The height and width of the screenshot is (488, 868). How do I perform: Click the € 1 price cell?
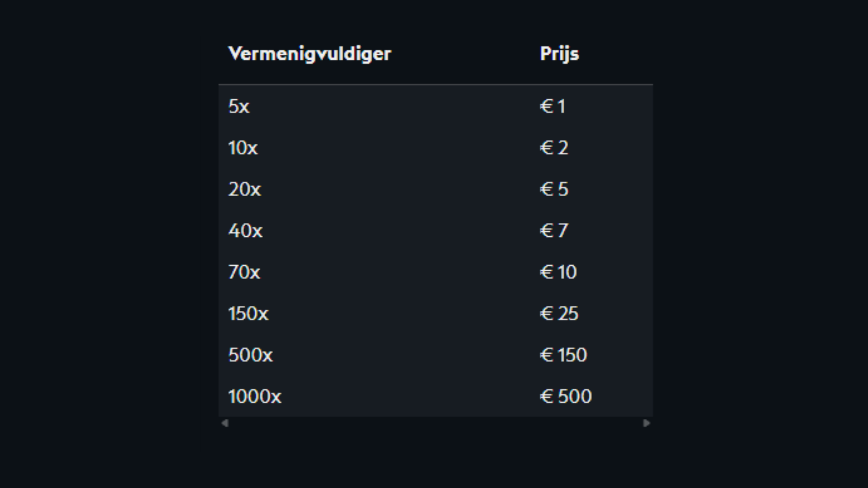coord(552,107)
